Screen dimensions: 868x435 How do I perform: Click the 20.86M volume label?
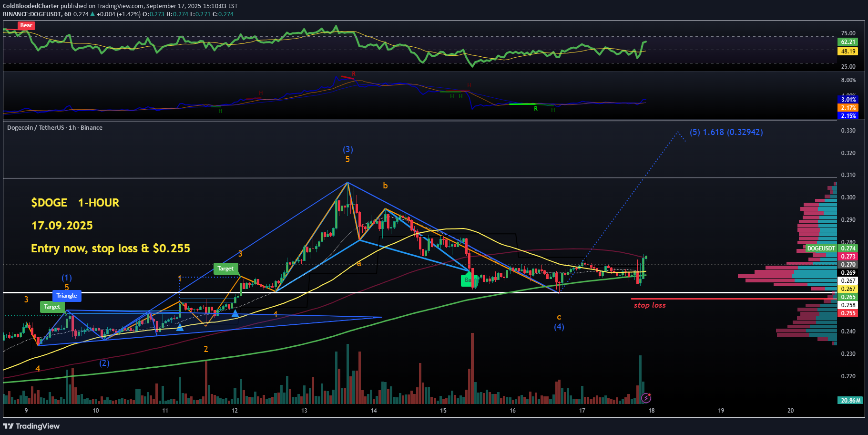click(x=850, y=401)
